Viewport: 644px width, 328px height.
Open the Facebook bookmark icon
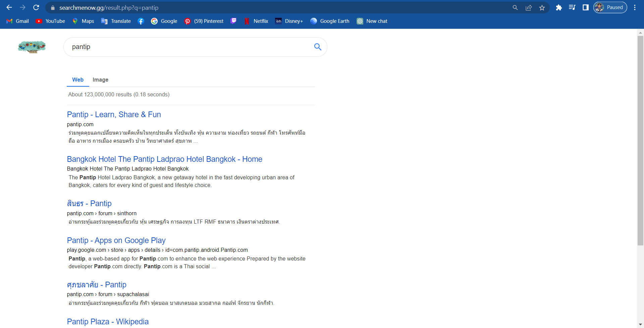pyautogui.click(x=141, y=21)
